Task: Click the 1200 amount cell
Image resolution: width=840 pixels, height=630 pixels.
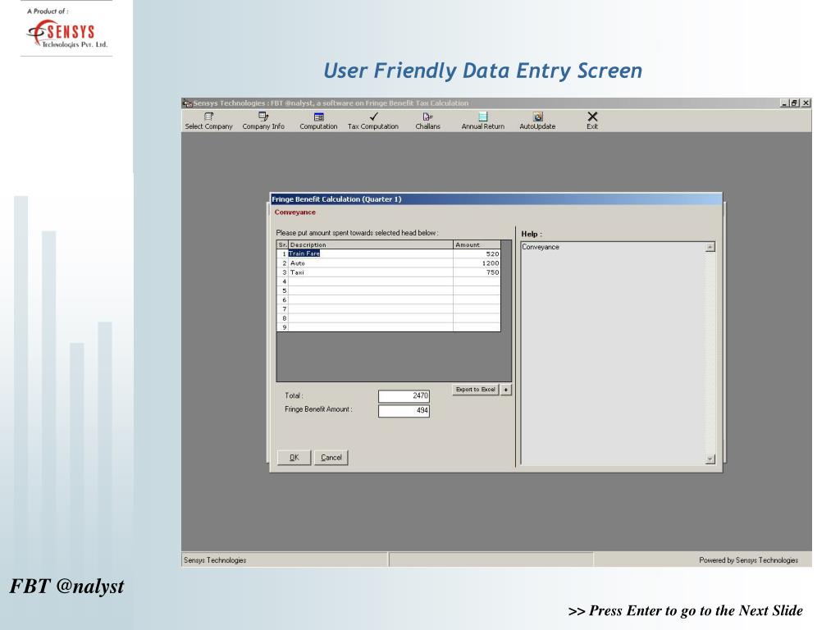Action: [x=477, y=263]
